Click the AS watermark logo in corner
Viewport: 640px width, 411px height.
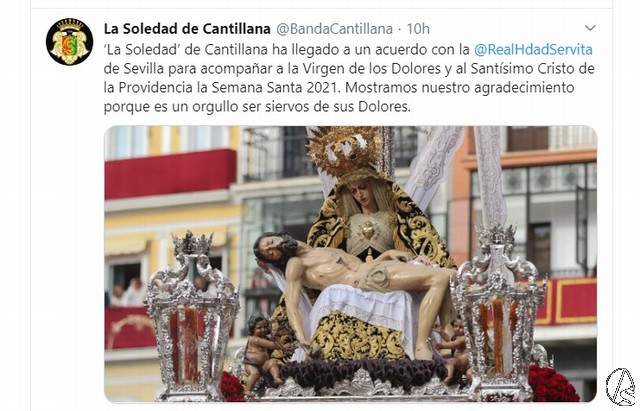621,387
